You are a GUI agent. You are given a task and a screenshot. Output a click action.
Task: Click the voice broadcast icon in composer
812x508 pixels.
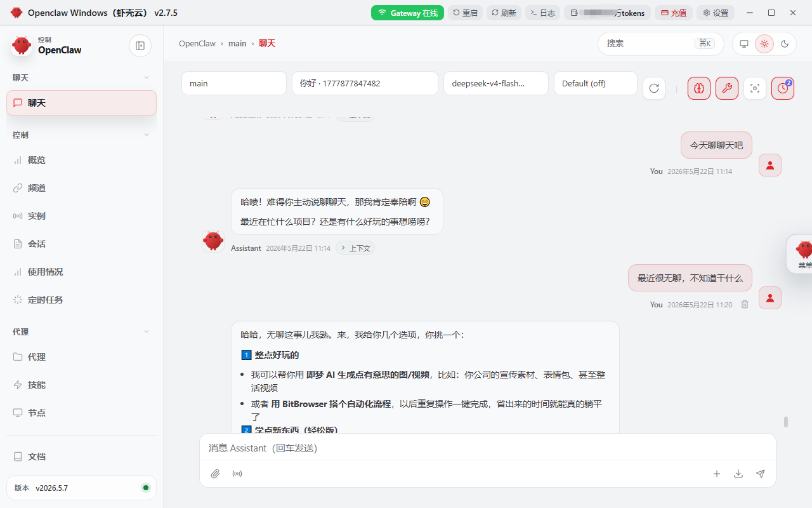[x=237, y=474]
